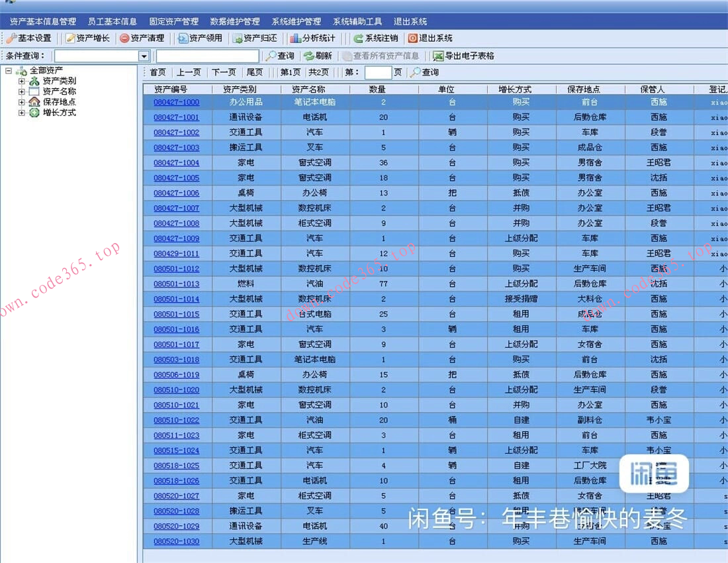
Task: Click the red 资产清理 toolbar icon
Action: click(x=124, y=38)
